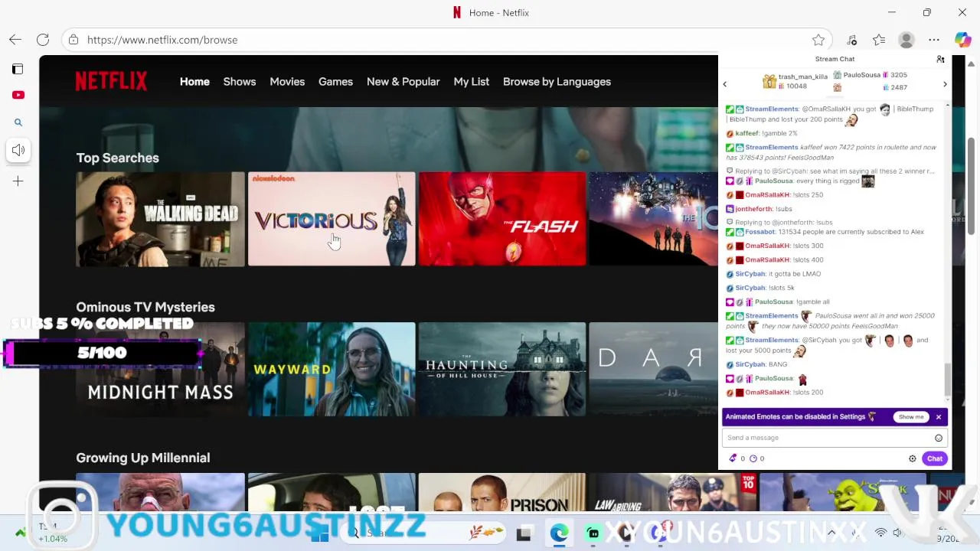Open Microsoft Edge in the taskbar
This screenshot has height=551, width=980.
[x=560, y=533]
